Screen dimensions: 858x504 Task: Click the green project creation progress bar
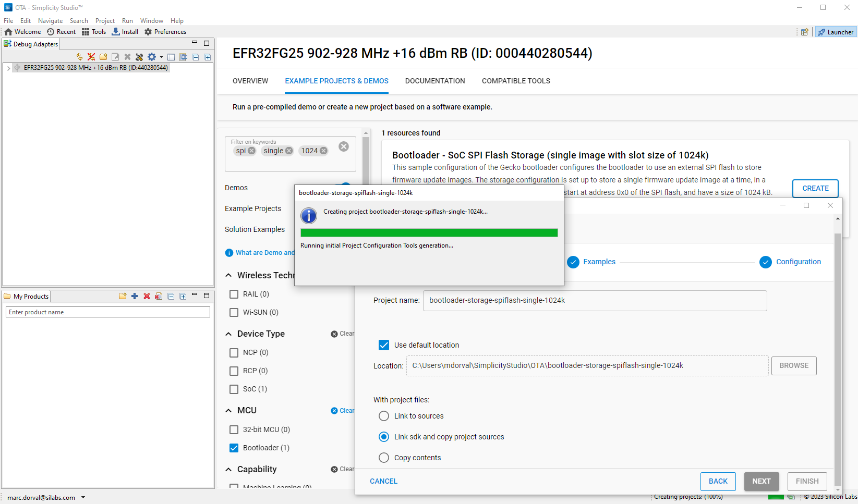pyautogui.click(x=429, y=232)
